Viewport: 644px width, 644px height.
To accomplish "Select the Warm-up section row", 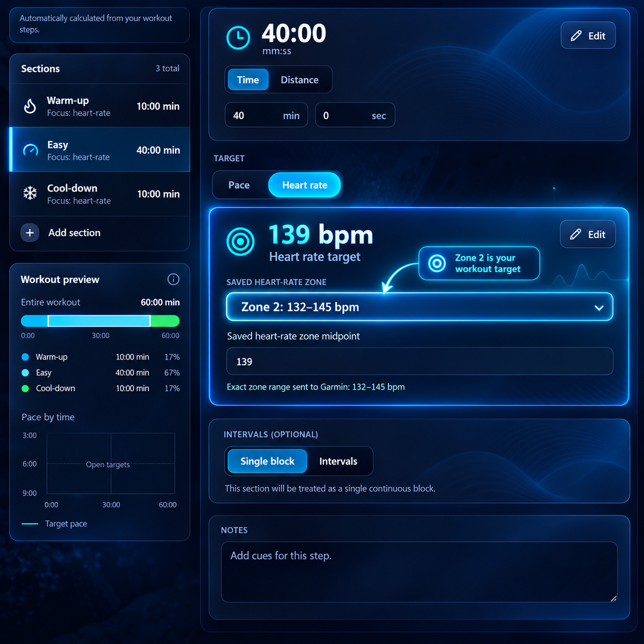I will point(100,106).
